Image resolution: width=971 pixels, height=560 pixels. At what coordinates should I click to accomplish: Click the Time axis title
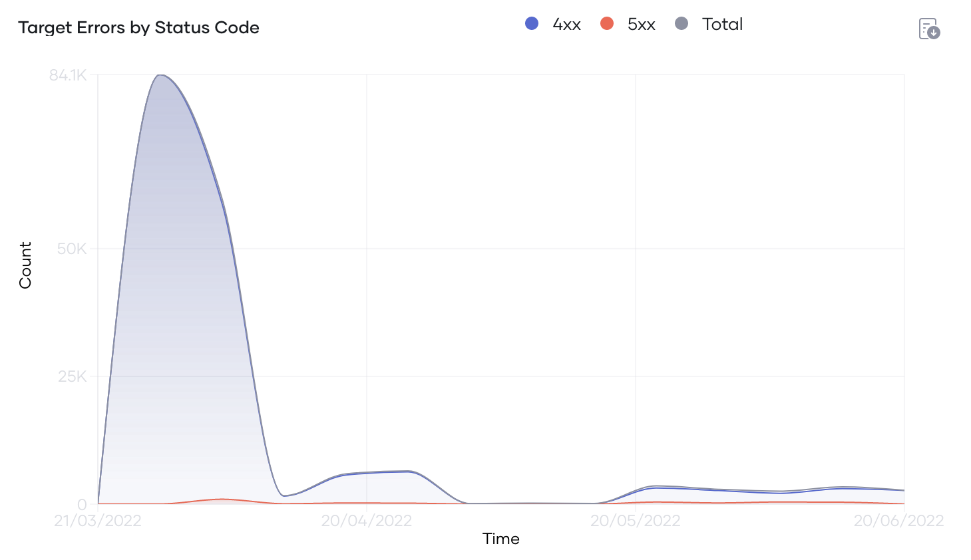[x=500, y=539]
